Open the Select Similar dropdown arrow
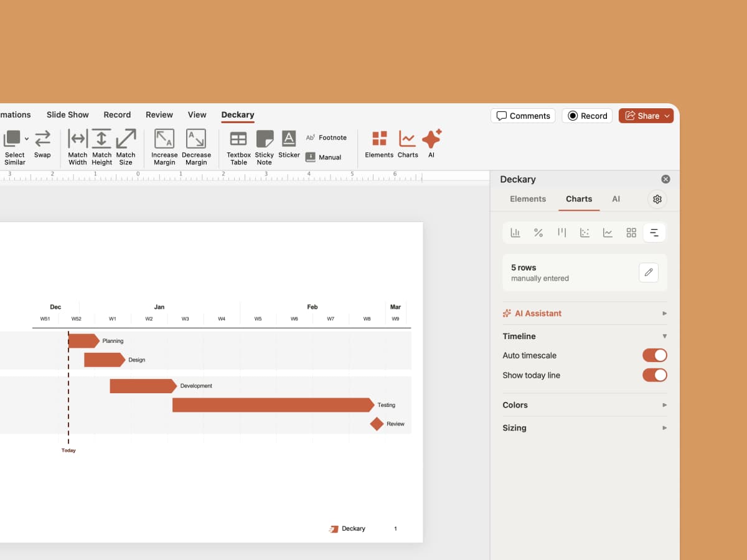This screenshot has height=560, width=747. coord(26,138)
